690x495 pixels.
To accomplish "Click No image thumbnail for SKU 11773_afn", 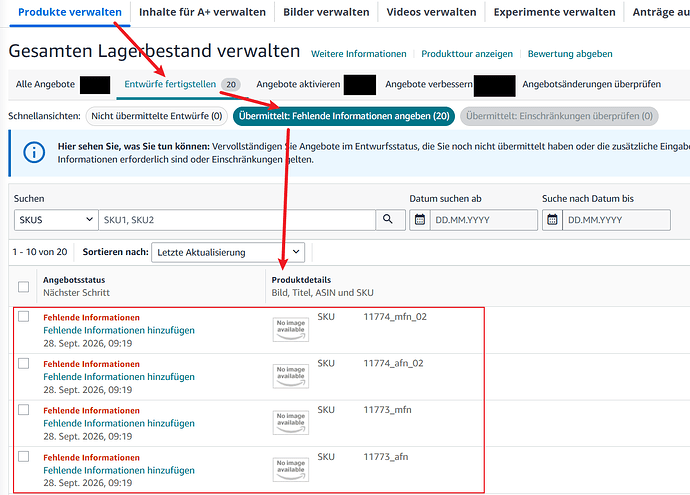I will click(x=291, y=469).
